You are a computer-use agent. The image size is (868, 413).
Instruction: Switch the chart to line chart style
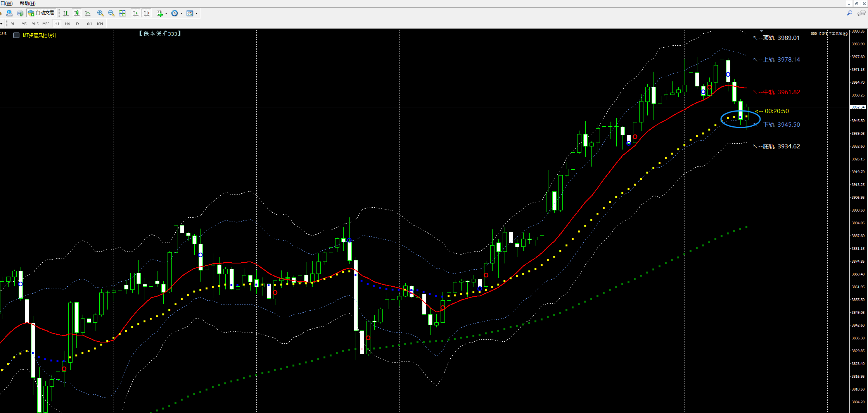88,13
